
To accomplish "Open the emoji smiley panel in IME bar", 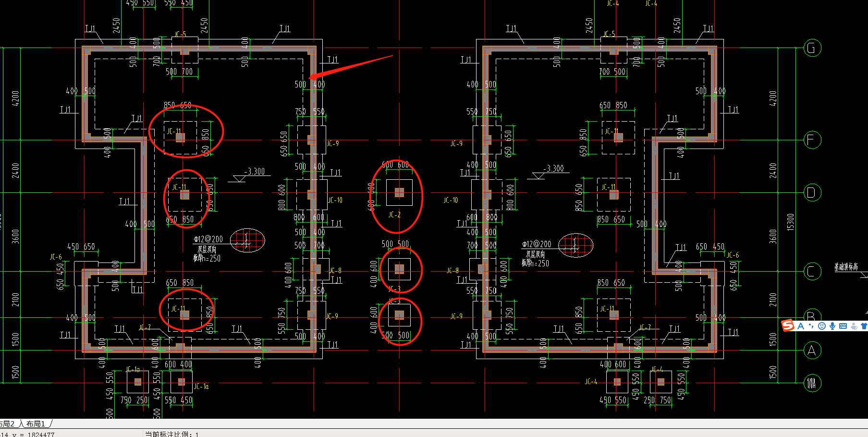I will [821, 326].
